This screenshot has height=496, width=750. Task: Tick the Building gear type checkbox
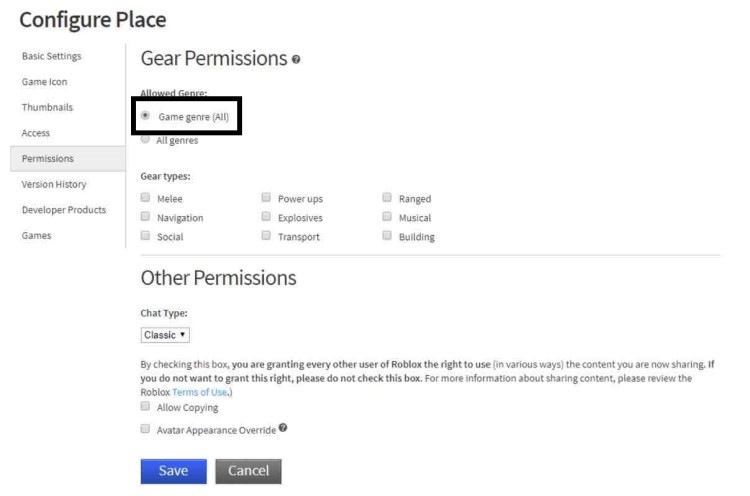coord(387,237)
